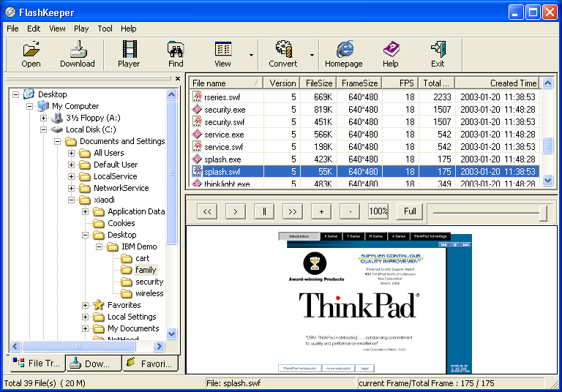Viewport: 562px width, 392px height.
Task: Switch to the Download tab
Action: (94, 363)
